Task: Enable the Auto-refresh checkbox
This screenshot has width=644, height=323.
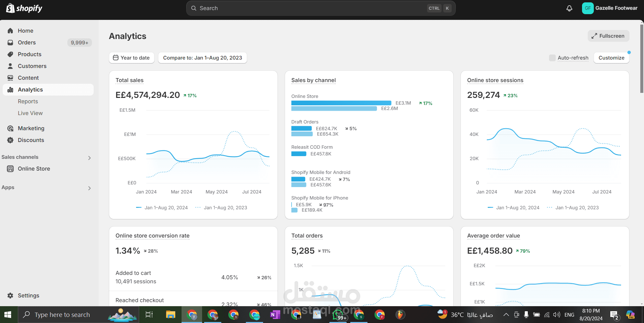Action: (552, 58)
